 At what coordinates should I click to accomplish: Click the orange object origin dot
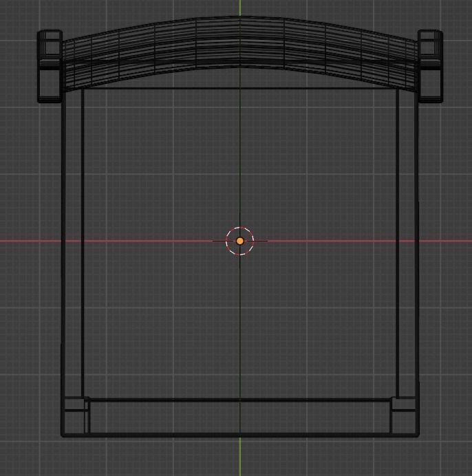(x=240, y=241)
